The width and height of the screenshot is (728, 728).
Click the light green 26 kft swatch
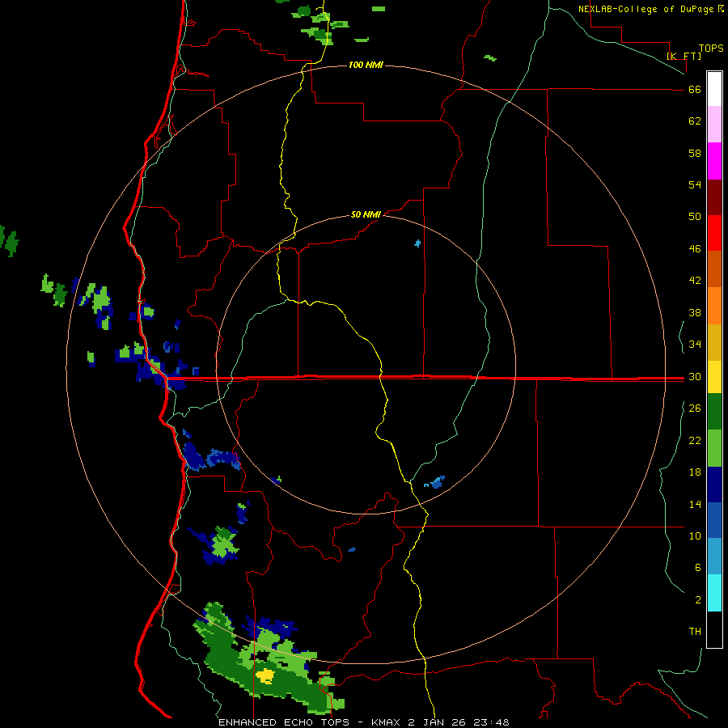[x=714, y=448]
